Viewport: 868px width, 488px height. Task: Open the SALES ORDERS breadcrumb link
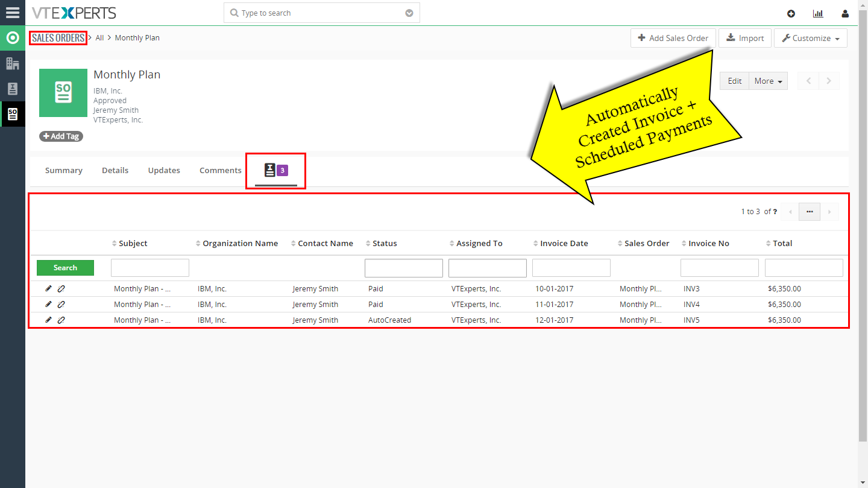(x=58, y=38)
